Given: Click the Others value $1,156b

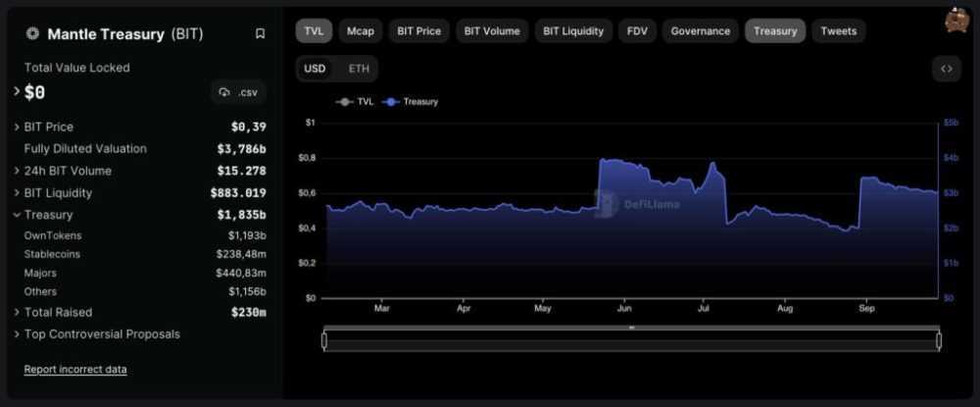Looking at the screenshot, I should click(x=247, y=292).
